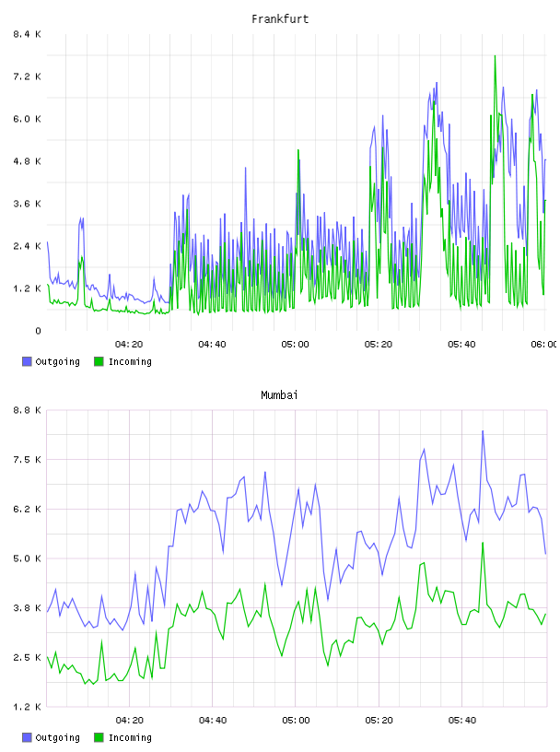Click the 05:00 time label in Mumbai
This screenshot has height=752, width=560.
click(296, 721)
